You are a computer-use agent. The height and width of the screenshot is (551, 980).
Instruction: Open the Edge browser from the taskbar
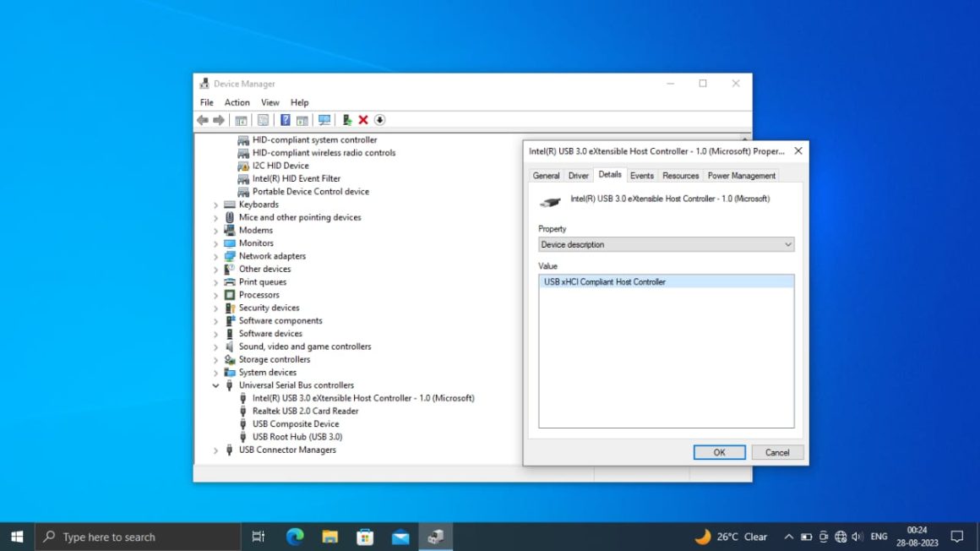click(x=295, y=537)
